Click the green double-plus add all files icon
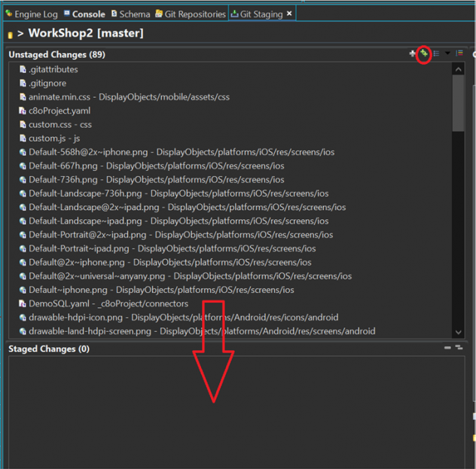 (x=424, y=54)
